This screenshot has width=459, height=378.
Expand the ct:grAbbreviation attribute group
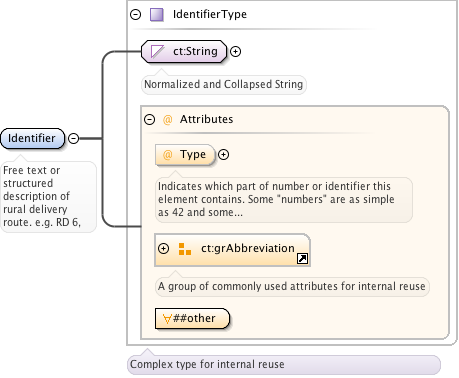click(163, 249)
